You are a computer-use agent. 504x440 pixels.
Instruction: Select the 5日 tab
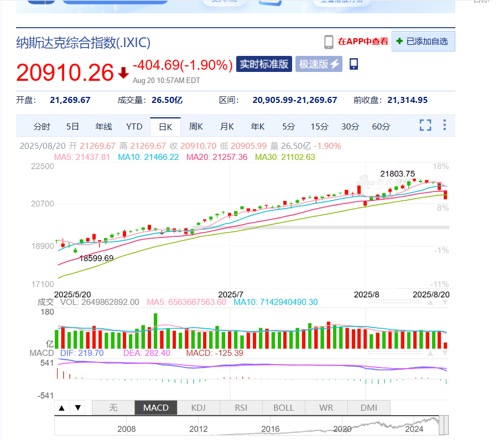(72, 126)
